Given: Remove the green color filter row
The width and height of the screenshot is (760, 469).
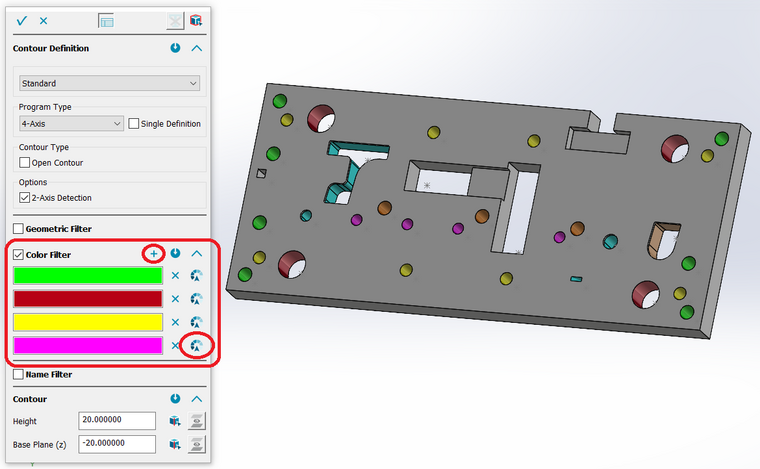Looking at the screenshot, I should [x=175, y=276].
